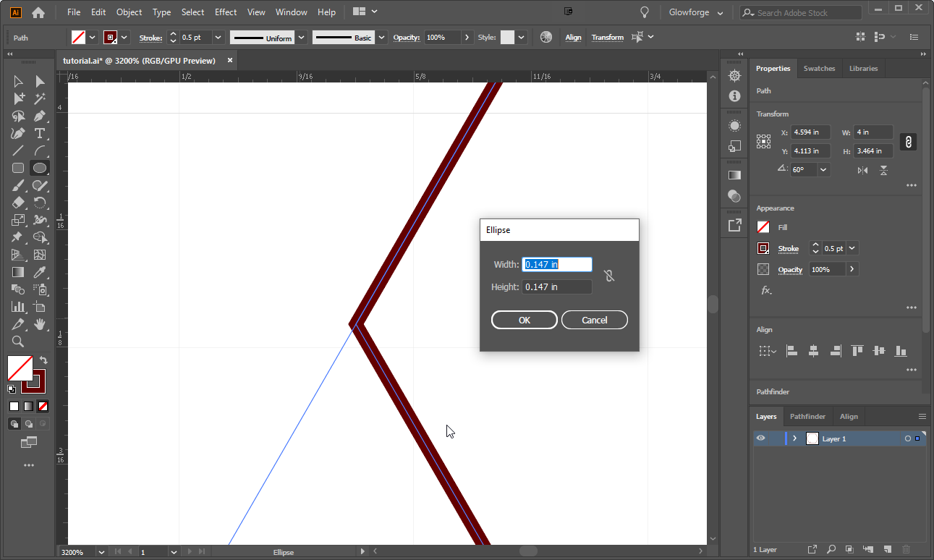Select the Type tool
The image size is (934, 560).
[x=40, y=133]
